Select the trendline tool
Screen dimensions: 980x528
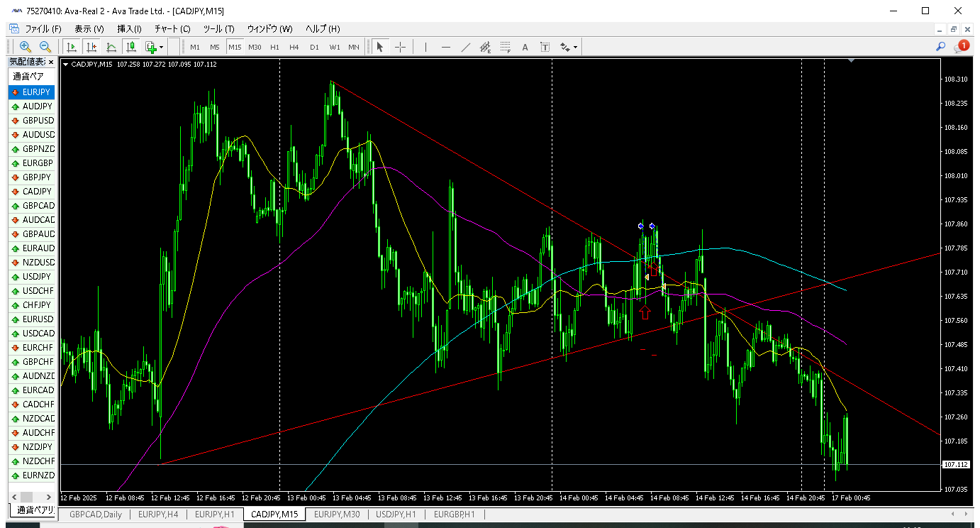click(465, 47)
